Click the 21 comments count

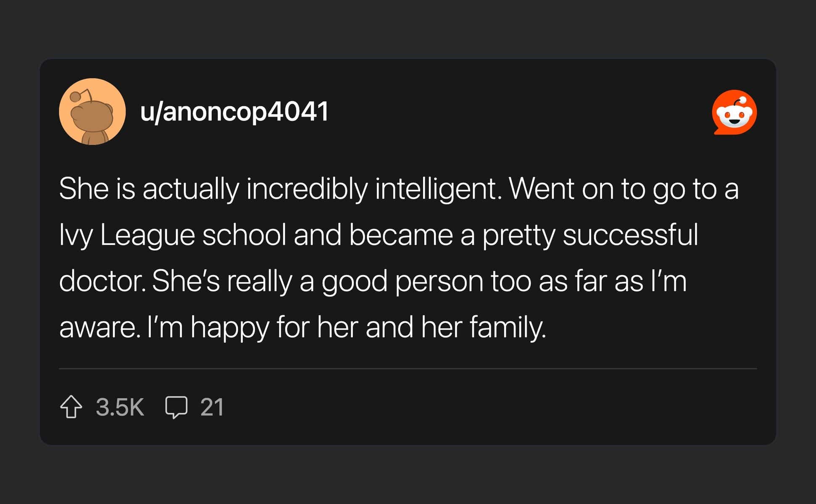pyautogui.click(x=212, y=407)
